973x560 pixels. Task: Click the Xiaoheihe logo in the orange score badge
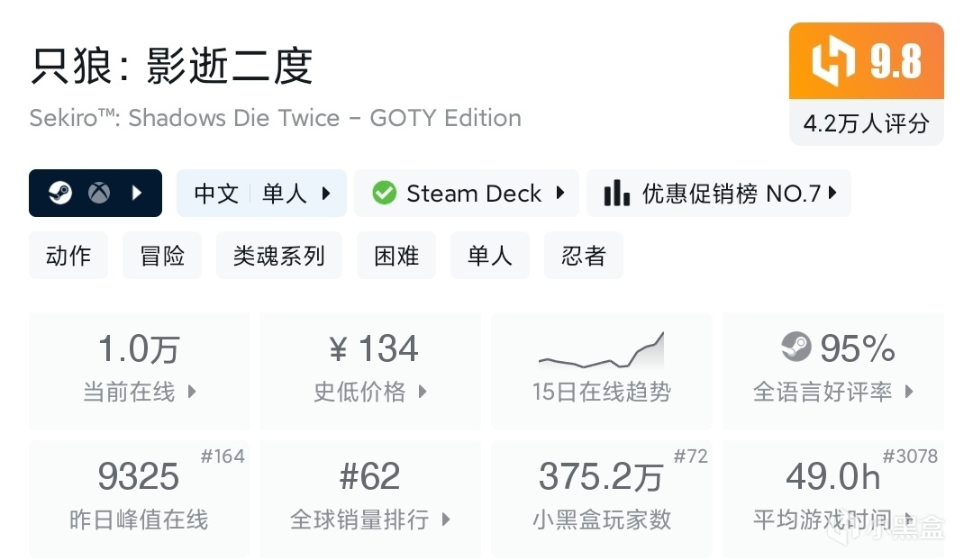tap(834, 61)
